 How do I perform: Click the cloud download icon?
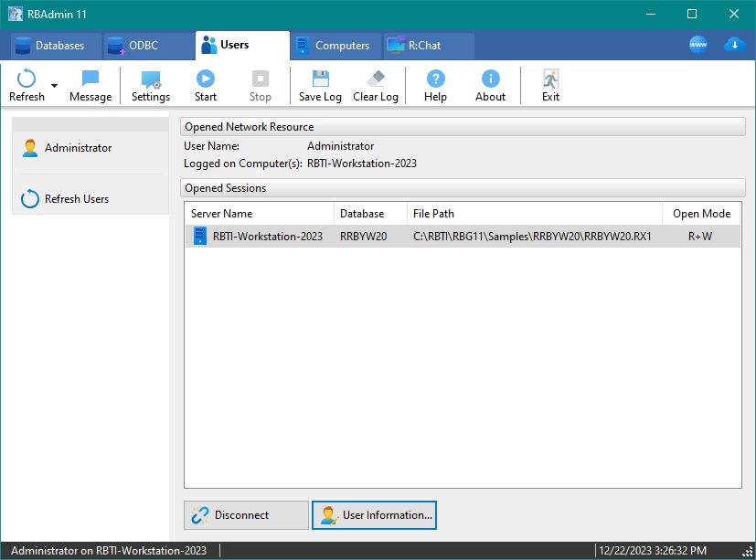coord(734,45)
